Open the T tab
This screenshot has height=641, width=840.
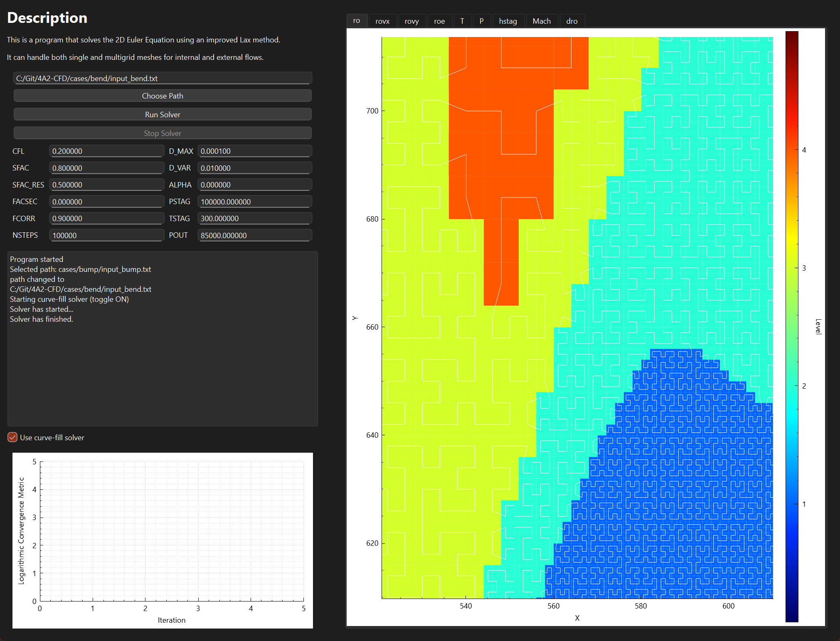coord(462,21)
